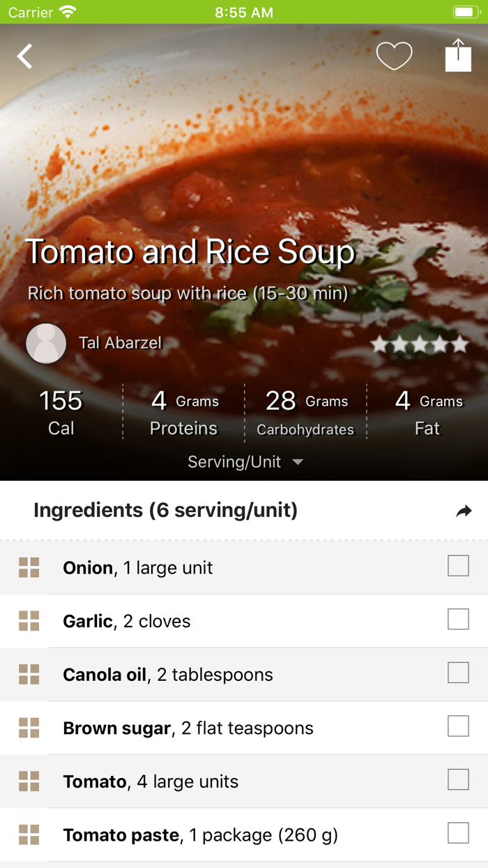
Task: Tap the grid icon next to Garlic
Action: point(29,621)
